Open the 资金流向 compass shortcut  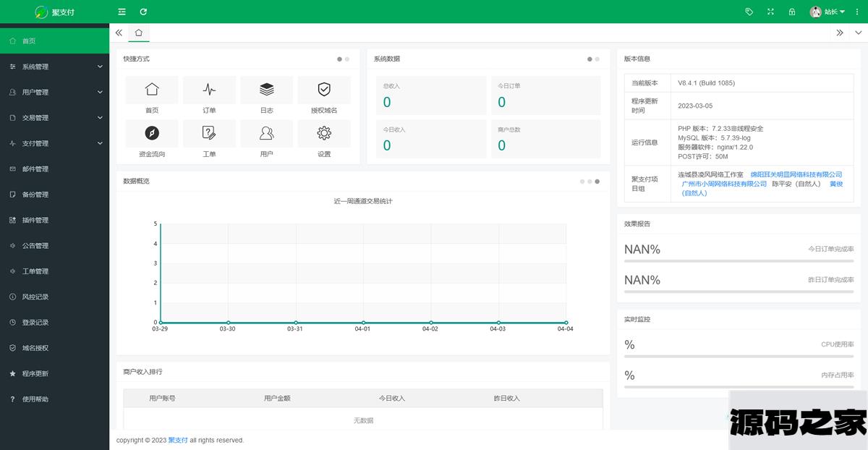(x=152, y=134)
